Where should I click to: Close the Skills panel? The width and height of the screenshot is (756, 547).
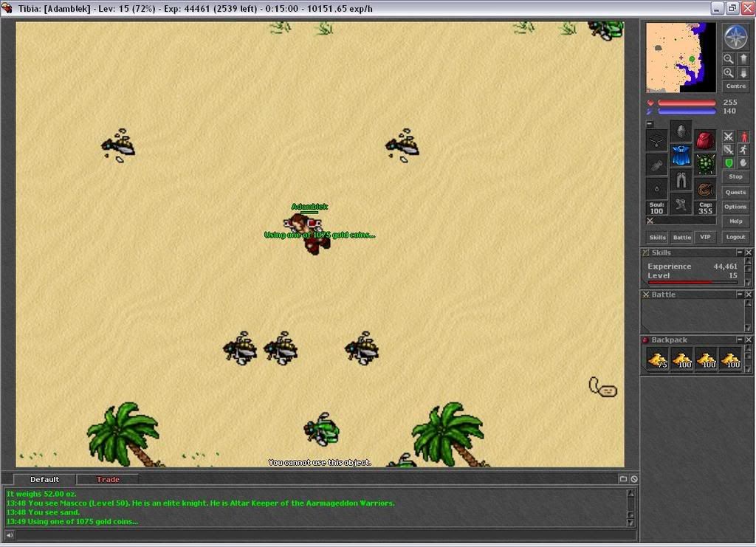coord(749,252)
